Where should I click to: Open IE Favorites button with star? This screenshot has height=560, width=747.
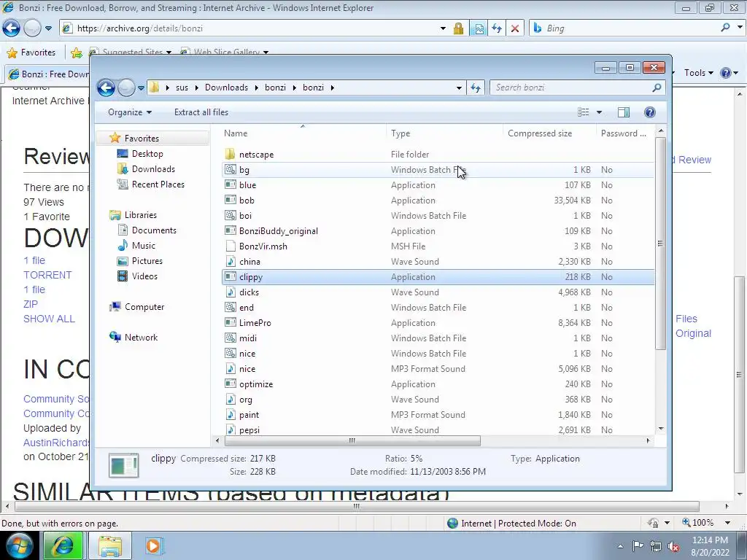coord(31,52)
